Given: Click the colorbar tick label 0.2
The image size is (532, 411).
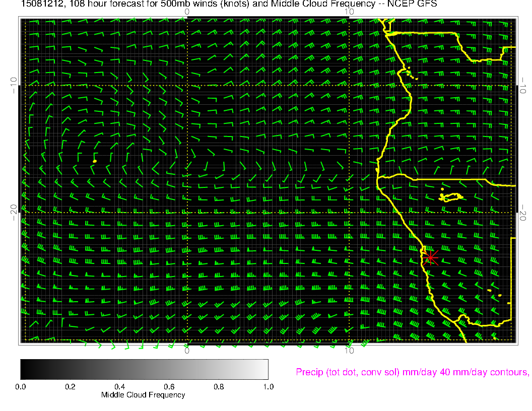Looking at the screenshot, I should [x=70, y=387].
